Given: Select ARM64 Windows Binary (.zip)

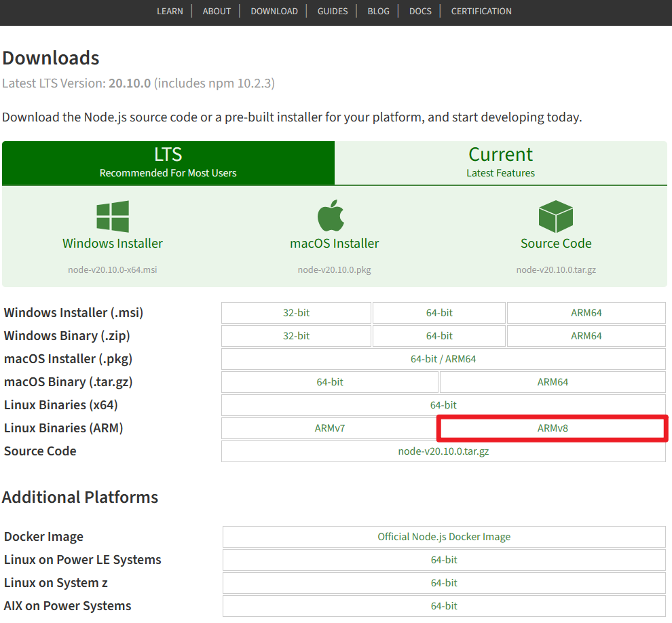Looking at the screenshot, I should click(586, 336).
